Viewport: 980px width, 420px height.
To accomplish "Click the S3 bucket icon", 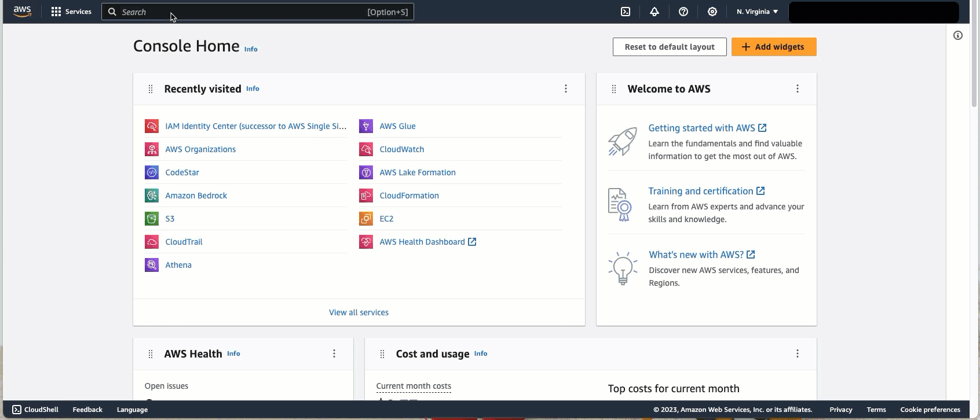I will coord(152,219).
